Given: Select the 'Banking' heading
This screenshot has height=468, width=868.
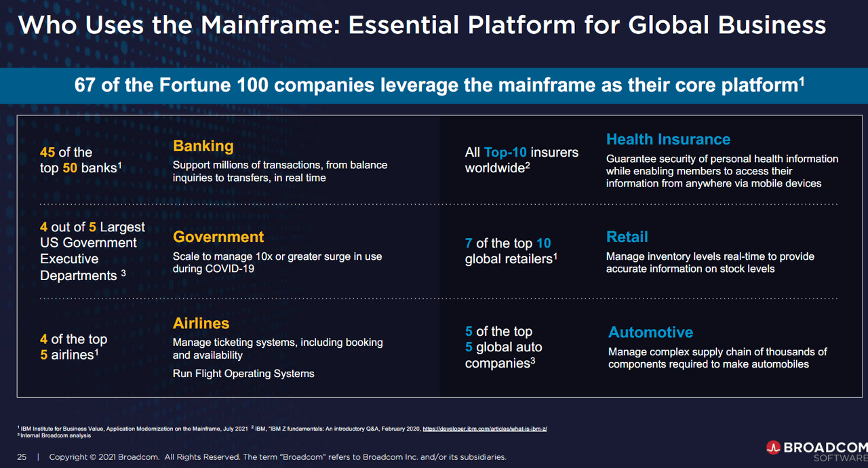Looking at the screenshot, I should [203, 146].
